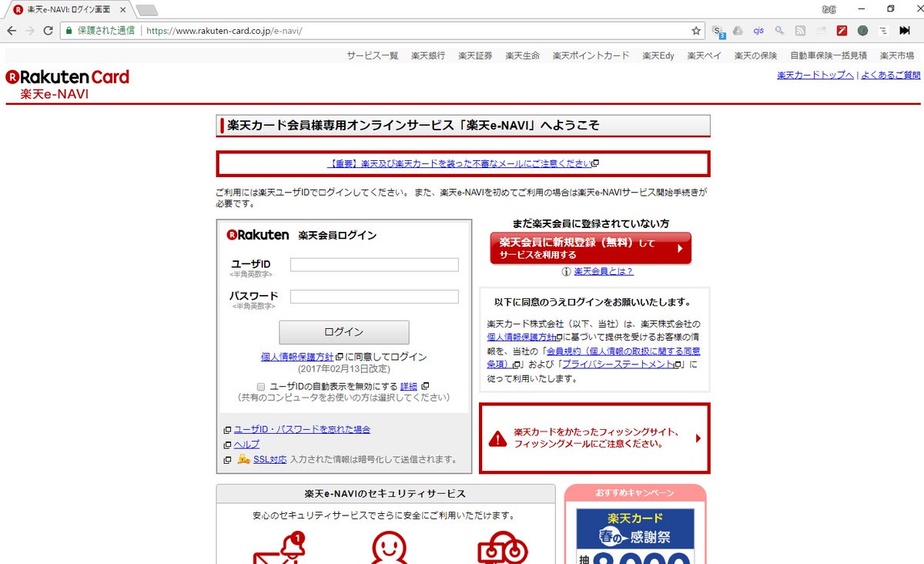Click the browser address bar URL
The image size is (924, 564).
(224, 31)
